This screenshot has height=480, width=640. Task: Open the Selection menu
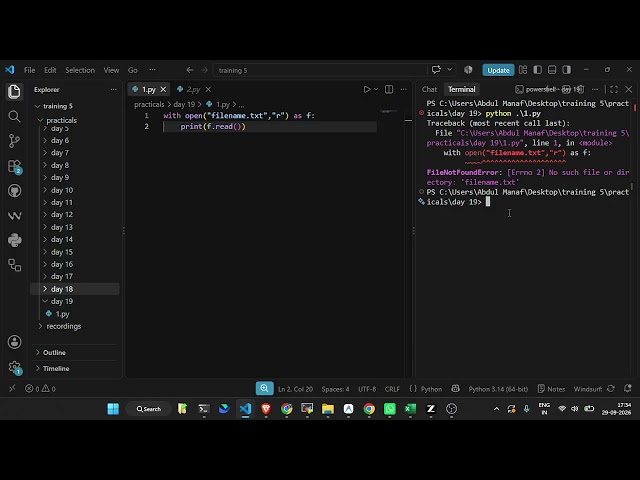tap(80, 70)
